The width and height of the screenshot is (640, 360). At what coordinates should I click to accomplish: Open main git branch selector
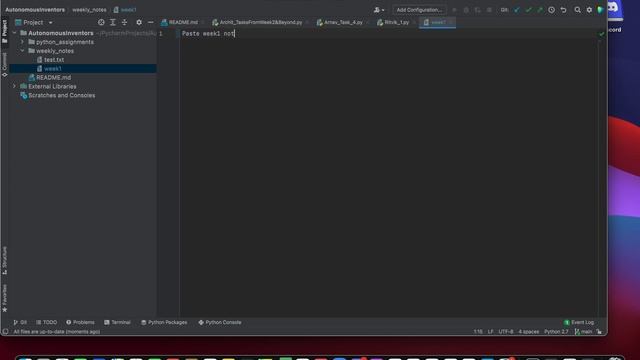583,332
